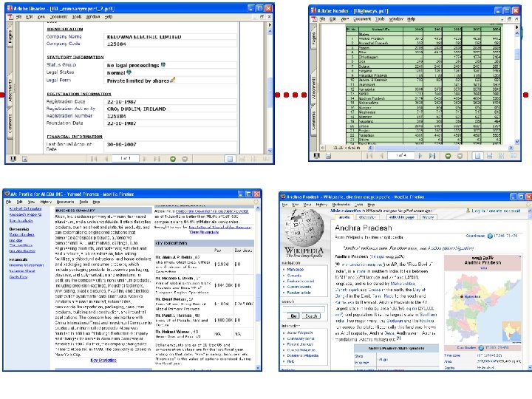Go to first page in company report window
Viewport: 532px width, 399px height.
click(94, 159)
